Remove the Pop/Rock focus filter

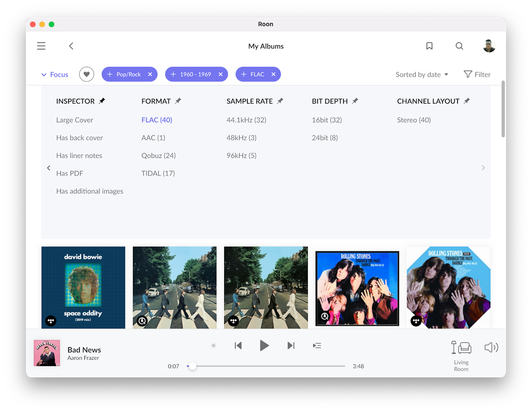[x=150, y=74]
